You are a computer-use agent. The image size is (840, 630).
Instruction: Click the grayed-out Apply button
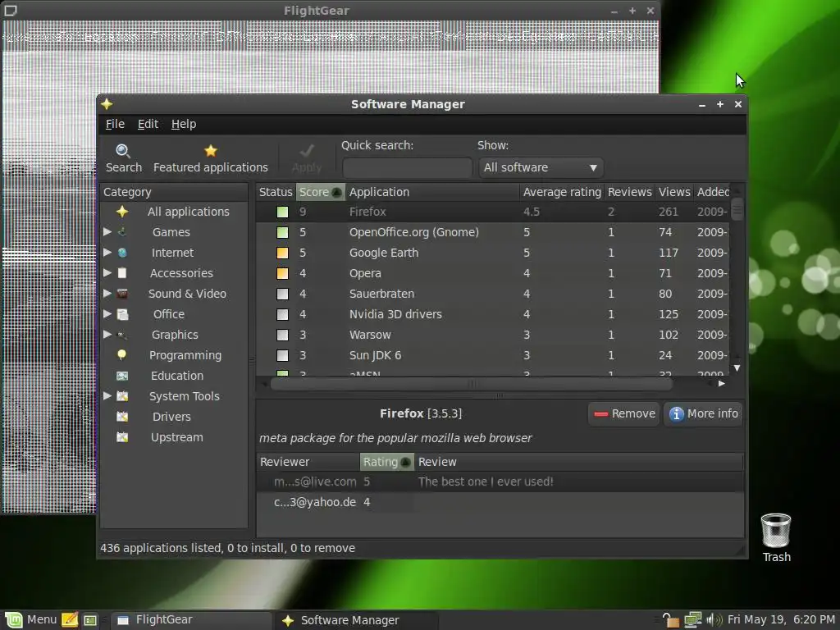click(x=307, y=158)
